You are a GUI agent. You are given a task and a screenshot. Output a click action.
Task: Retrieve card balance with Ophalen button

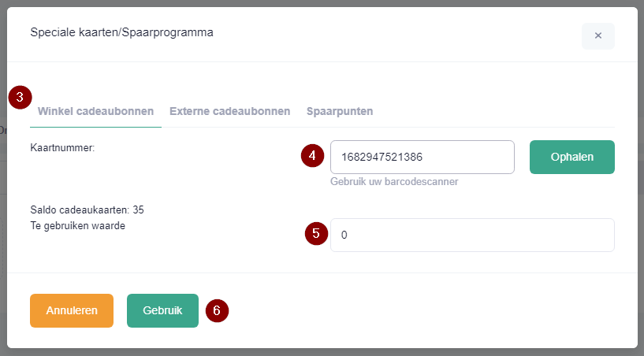572,158
